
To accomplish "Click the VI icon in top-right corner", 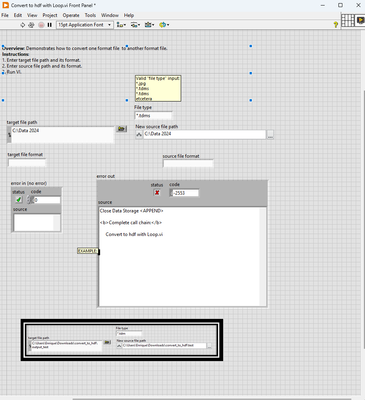I will [x=360, y=21].
